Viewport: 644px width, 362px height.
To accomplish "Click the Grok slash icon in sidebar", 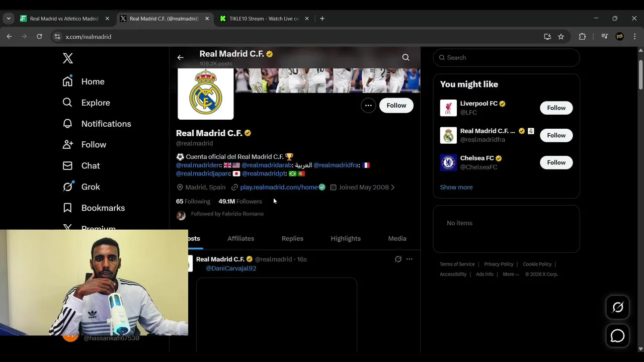I will coord(67,187).
